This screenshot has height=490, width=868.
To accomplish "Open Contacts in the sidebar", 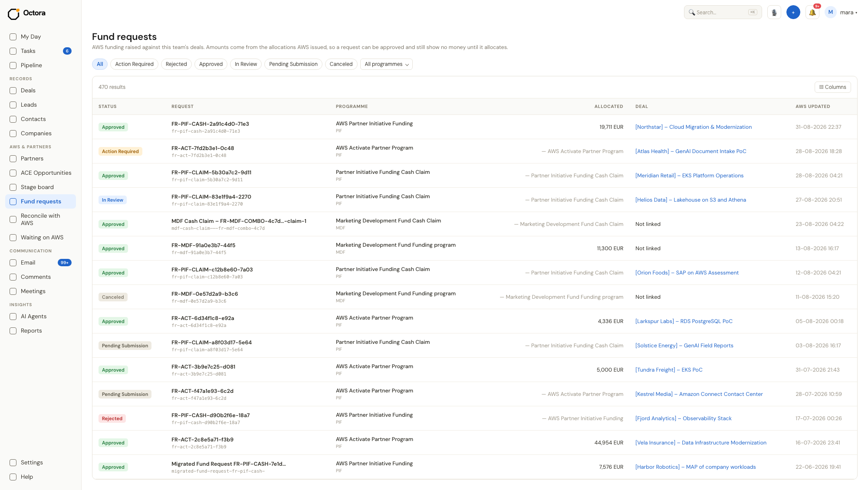I will [41, 119].
